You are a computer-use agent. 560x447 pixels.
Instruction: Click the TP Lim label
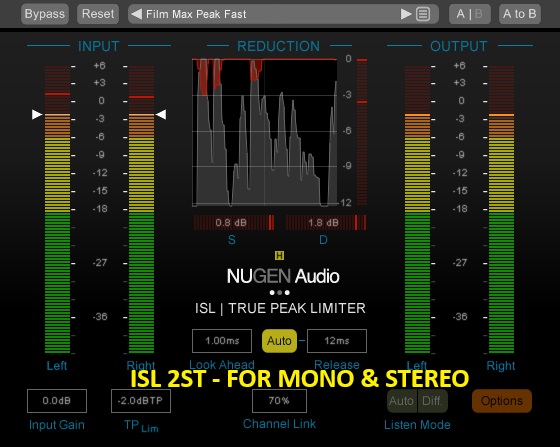[141, 426]
